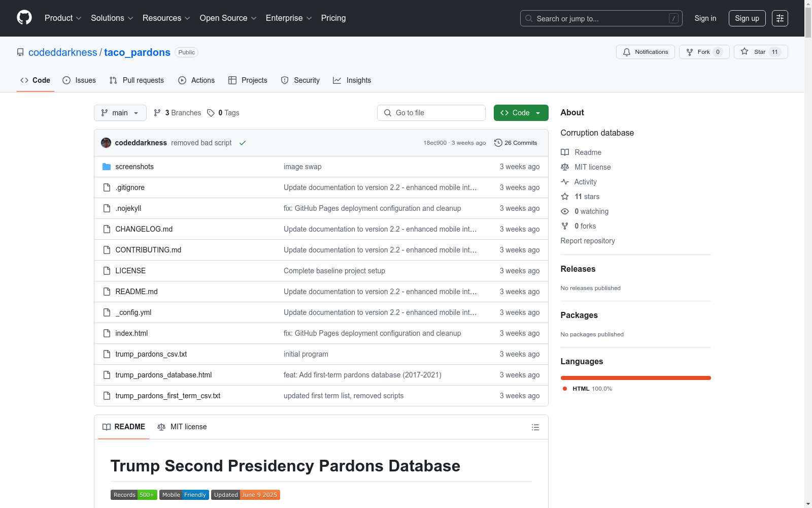The height and width of the screenshot is (508, 812).
Task: Click the commits history clock icon
Action: (x=498, y=143)
